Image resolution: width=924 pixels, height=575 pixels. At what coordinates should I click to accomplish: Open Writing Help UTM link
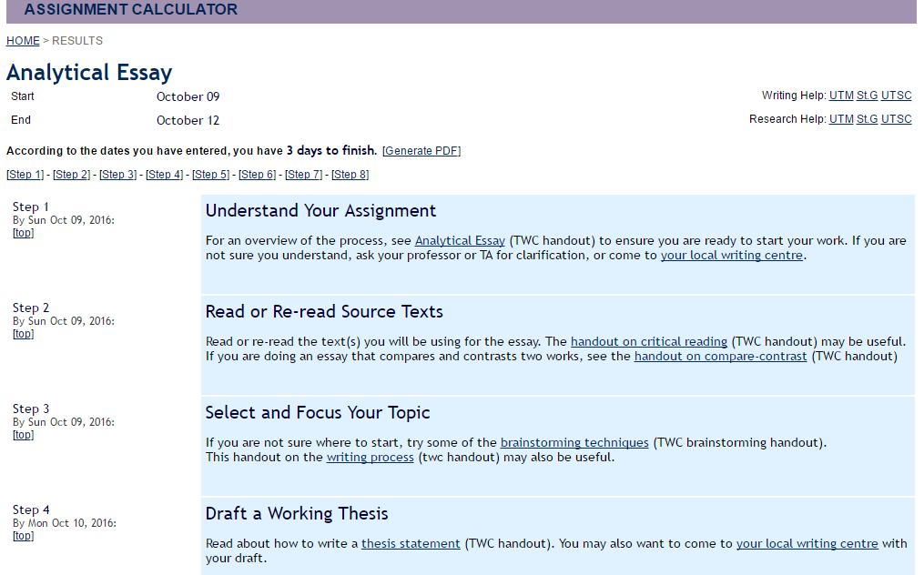(x=841, y=96)
